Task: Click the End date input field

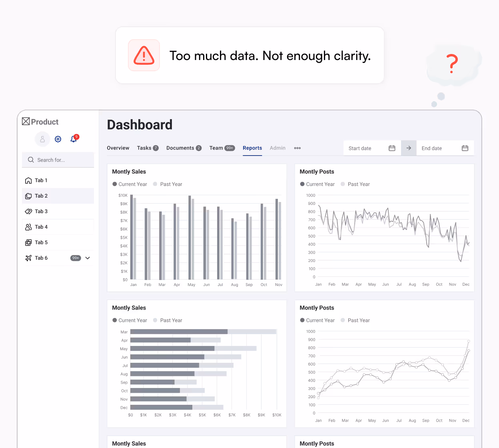Action: 445,148
